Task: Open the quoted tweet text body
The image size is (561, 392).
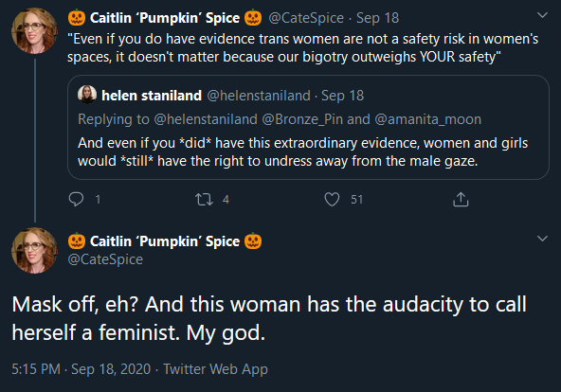Action: 302,151
